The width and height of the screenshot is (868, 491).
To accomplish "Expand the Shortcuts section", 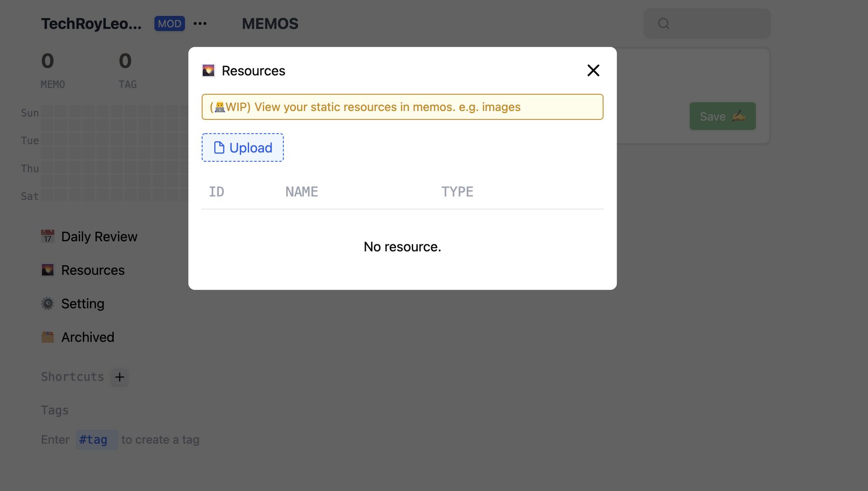I will coord(72,377).
